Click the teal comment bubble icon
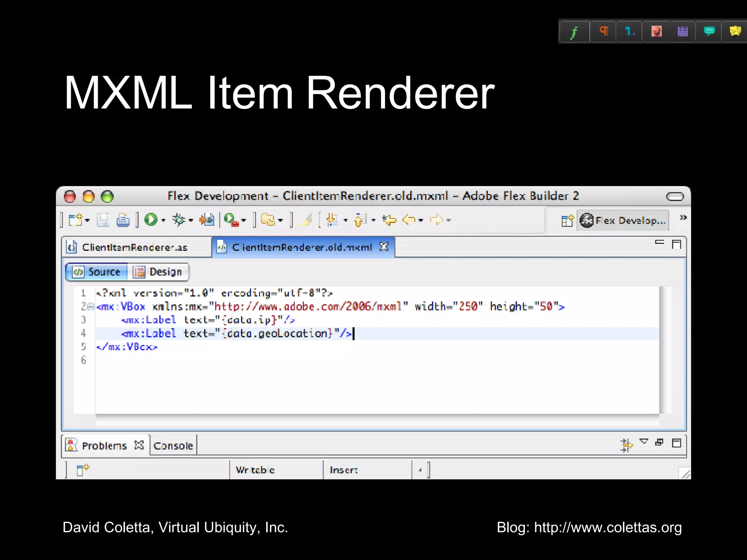This screenshot has width=747, height=560. tap(709, 32)
